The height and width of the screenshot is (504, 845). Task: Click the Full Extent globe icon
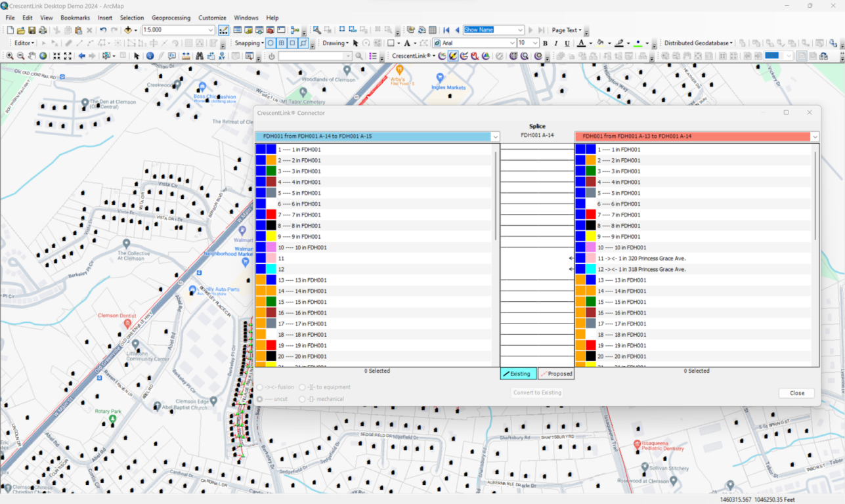point(43,56)
